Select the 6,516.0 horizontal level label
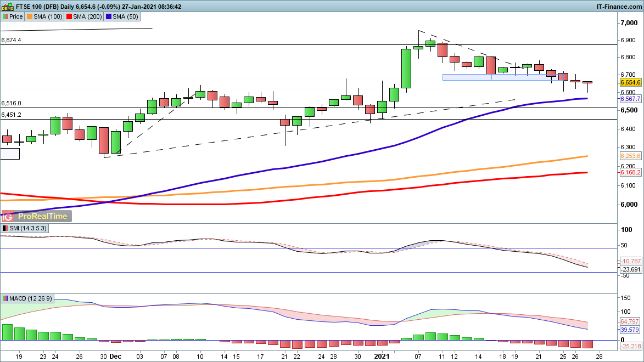The image size is (644, 362). 12,103
